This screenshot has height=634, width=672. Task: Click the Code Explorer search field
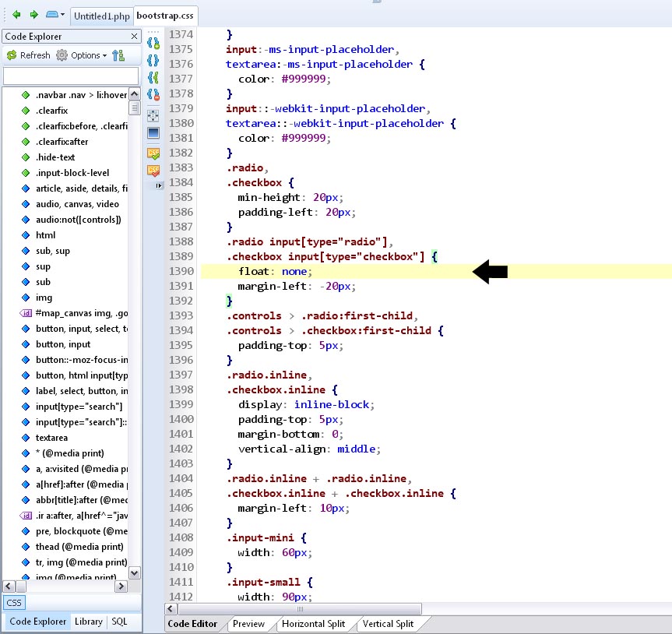tap(71, 76)
